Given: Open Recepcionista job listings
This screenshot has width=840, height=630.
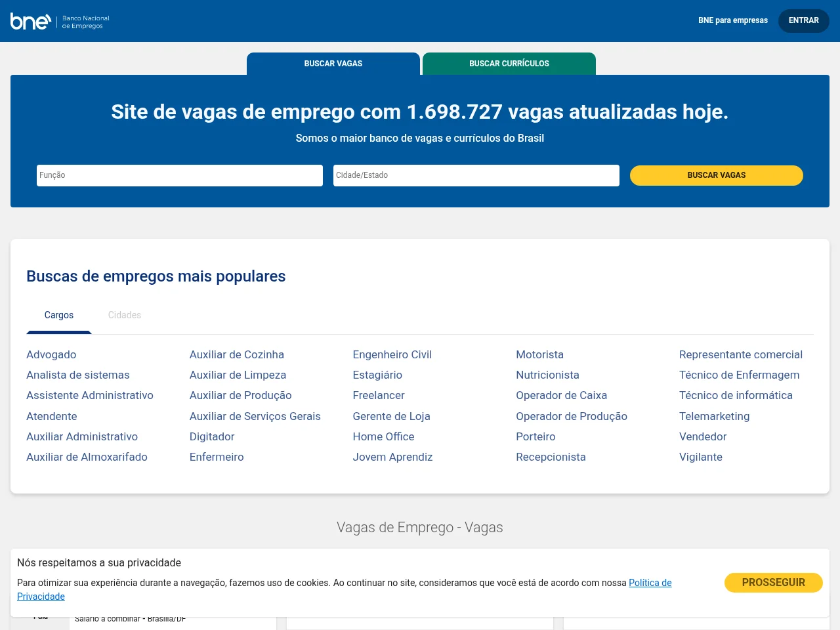Looking at the screenshot, I should point(551,457).
